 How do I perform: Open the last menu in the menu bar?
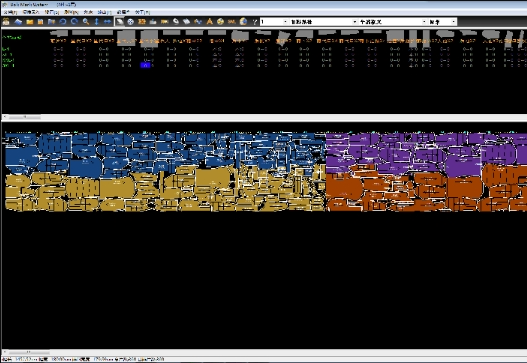pos(143,12)
